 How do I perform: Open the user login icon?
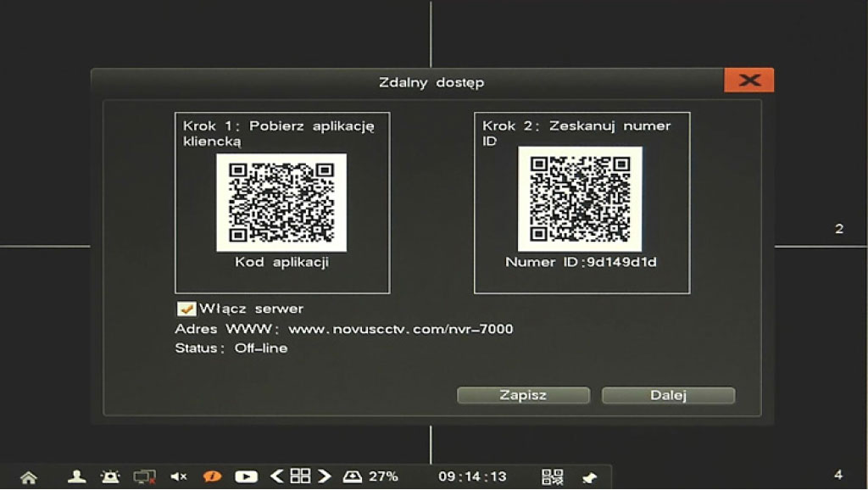pos(76,476)
